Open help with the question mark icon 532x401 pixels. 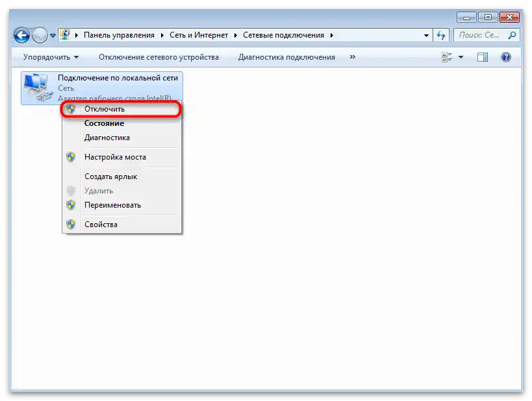pos(505,57)
